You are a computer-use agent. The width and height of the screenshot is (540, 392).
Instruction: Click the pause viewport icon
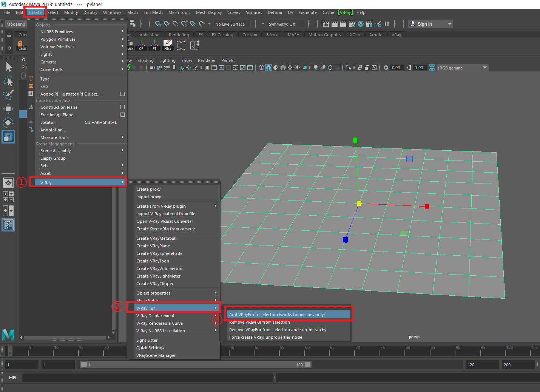387,24
